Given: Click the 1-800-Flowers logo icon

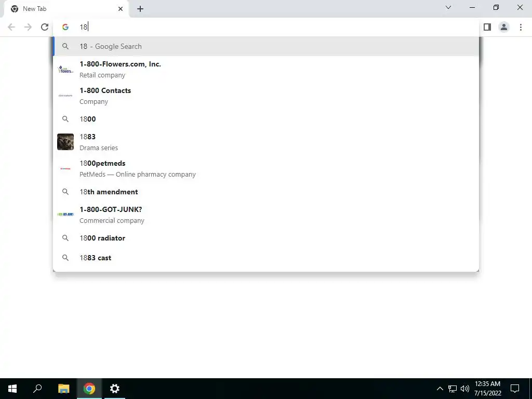Looking at the screenshot, I should pos(65,70).
